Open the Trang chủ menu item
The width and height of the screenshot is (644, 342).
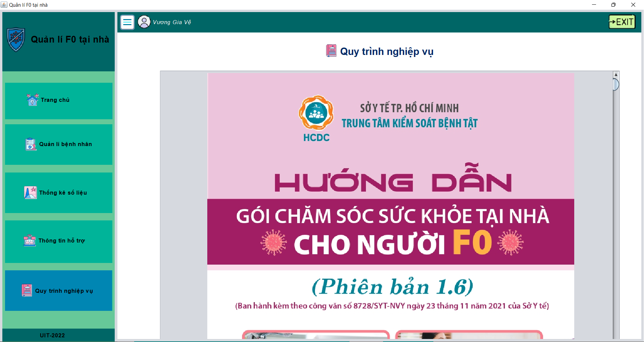pyautogui.click(x=59, y=101)
